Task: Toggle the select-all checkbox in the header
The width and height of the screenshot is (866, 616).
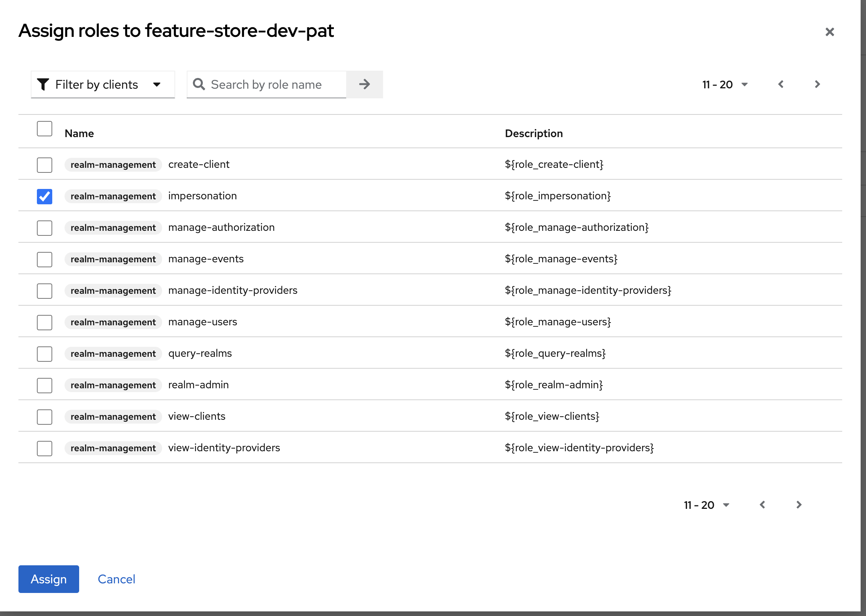Action: [x=45, y=129]
